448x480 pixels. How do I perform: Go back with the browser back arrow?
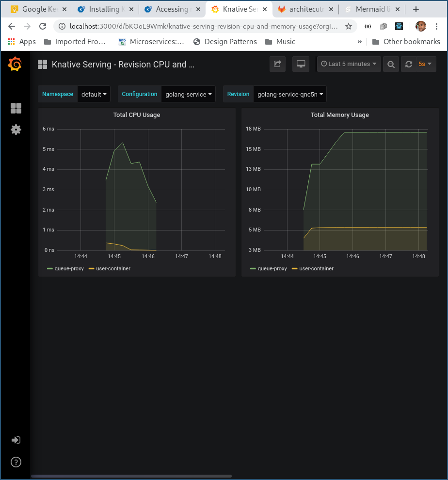pyautogui.click(x=12, y=26)
